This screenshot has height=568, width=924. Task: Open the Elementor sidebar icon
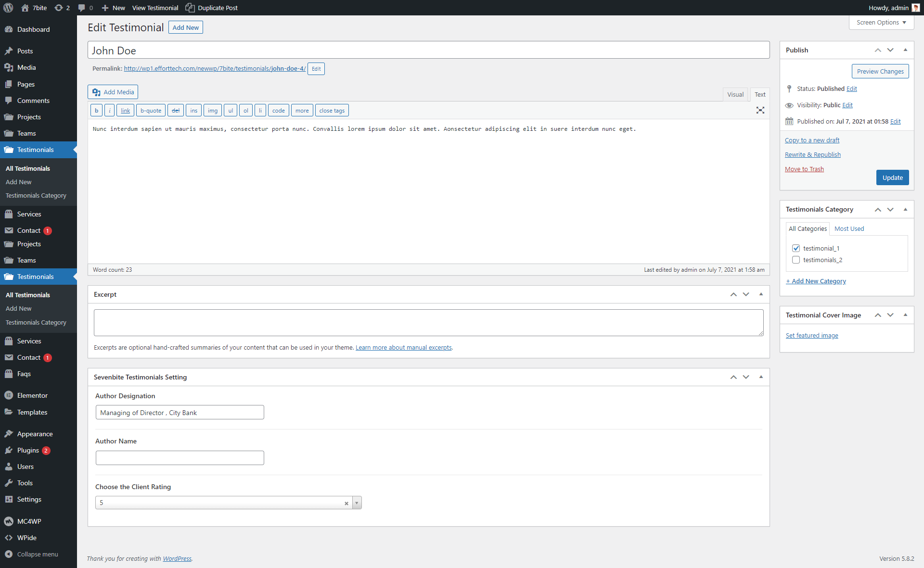point(9,395)
